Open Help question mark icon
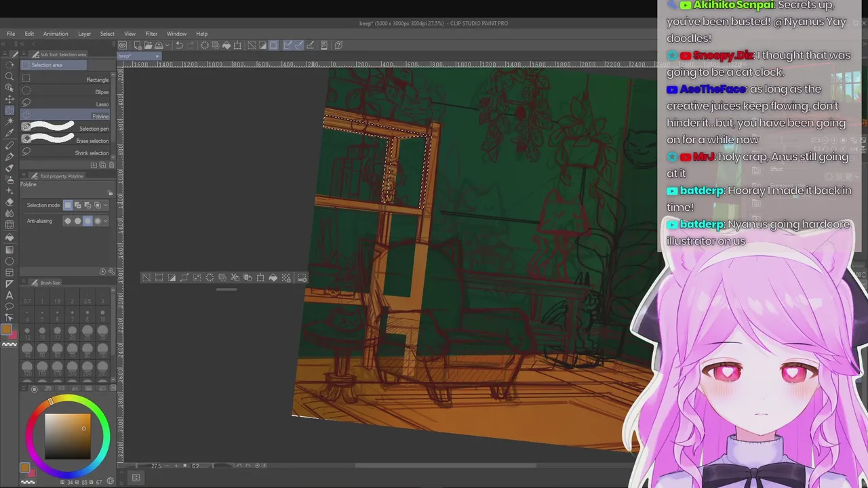 338,45
